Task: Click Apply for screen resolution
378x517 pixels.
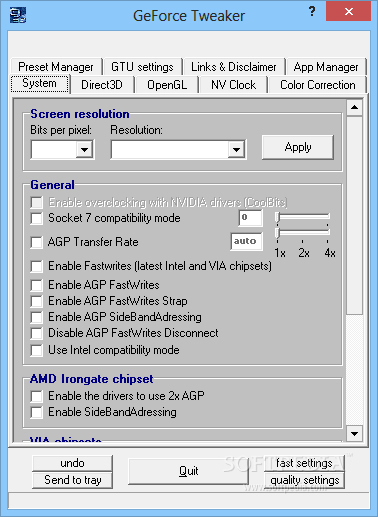Action: (x=298, y=147)
